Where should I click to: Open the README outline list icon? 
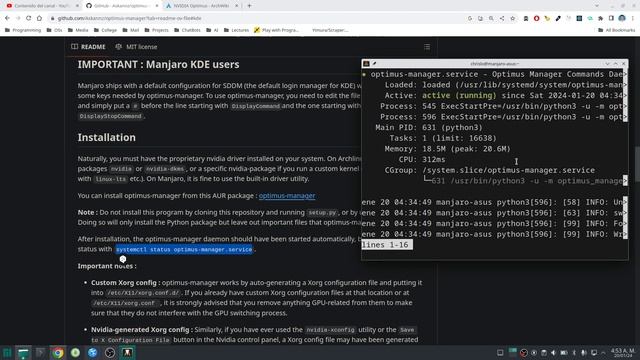[x=427, y=47]
